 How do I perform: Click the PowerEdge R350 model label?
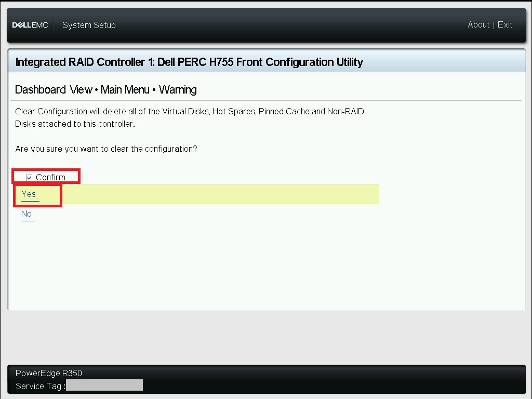[x=49, y=373]
